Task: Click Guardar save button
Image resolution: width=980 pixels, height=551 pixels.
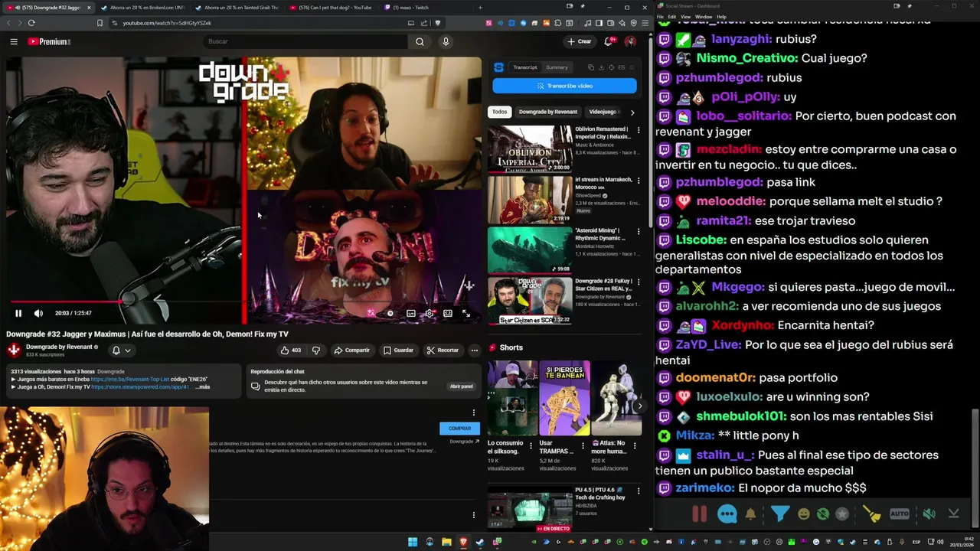Action: (399, 350)
